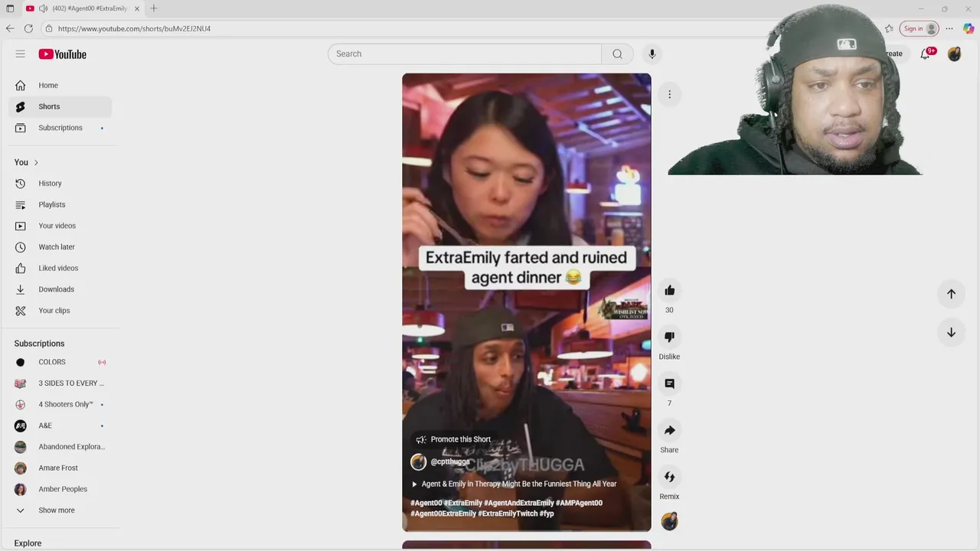Open History in the sidebar
980x551 pixels.
(x=60, y=184)
